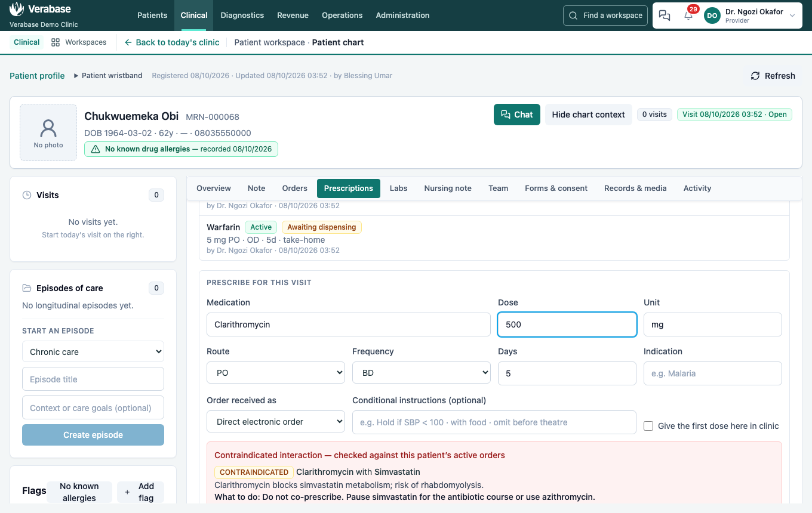Click the green Chat button
Screen dimensions: 812x513
click(517, 115)
